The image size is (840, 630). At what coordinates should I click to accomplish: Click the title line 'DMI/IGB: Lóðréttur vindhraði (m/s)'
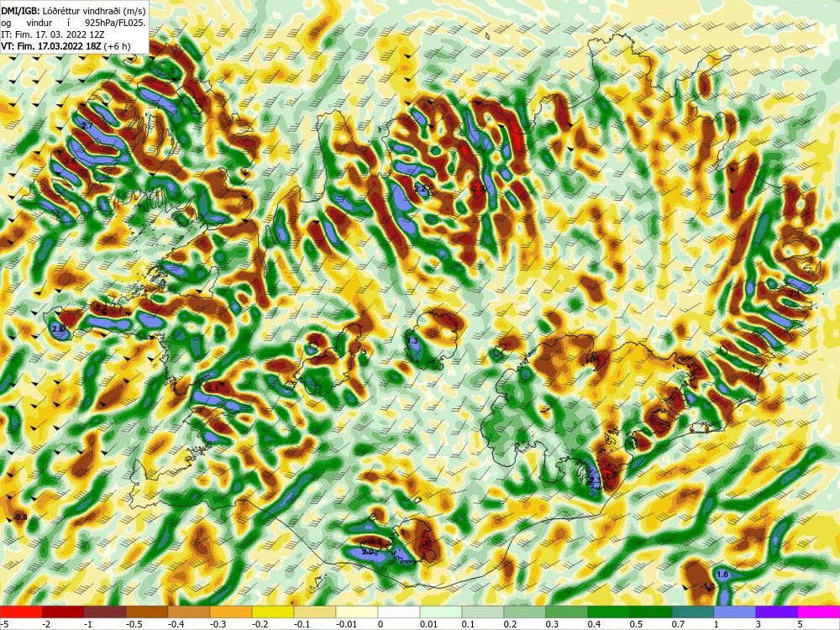pyautogui.click(x=73, y=11)
